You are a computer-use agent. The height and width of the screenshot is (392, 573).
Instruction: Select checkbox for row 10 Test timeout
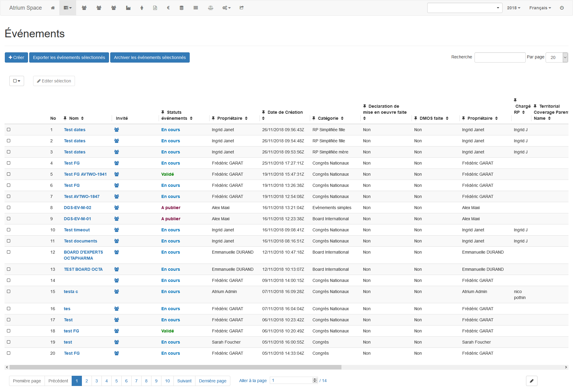click(x=9, y=230)
